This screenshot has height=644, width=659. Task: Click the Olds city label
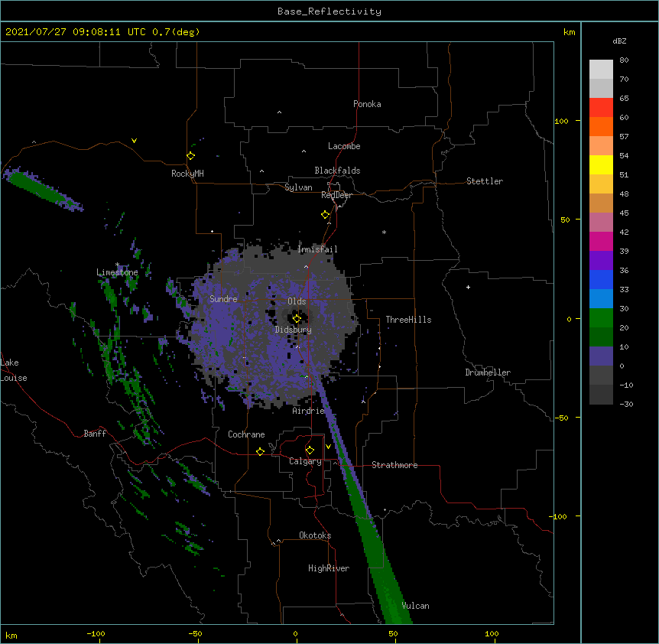click(x=297, y=301)
